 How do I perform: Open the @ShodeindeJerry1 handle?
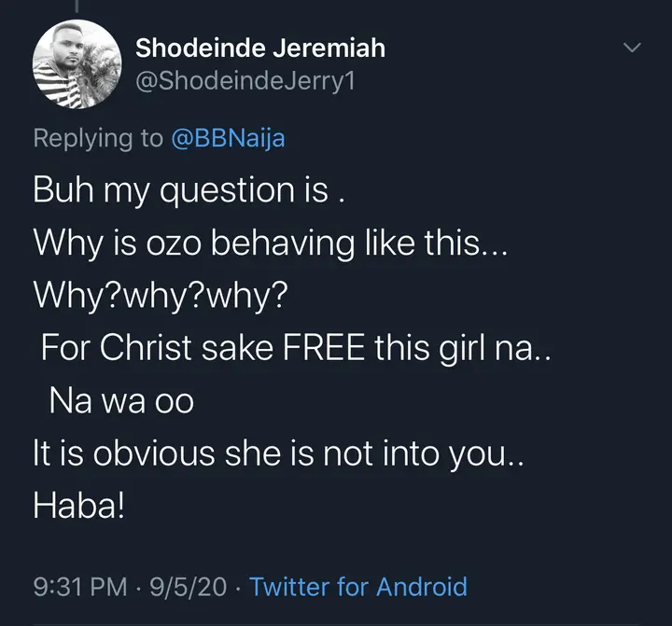[245, 82]
